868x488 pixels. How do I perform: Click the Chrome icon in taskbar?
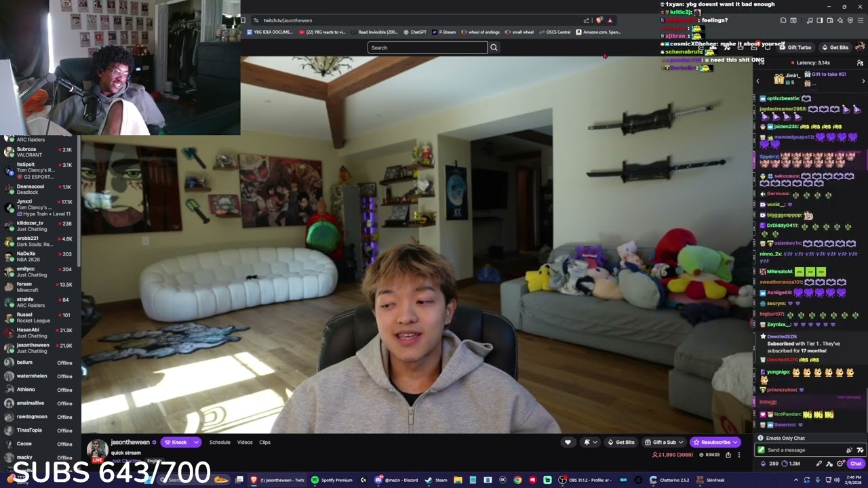(517, 480)
